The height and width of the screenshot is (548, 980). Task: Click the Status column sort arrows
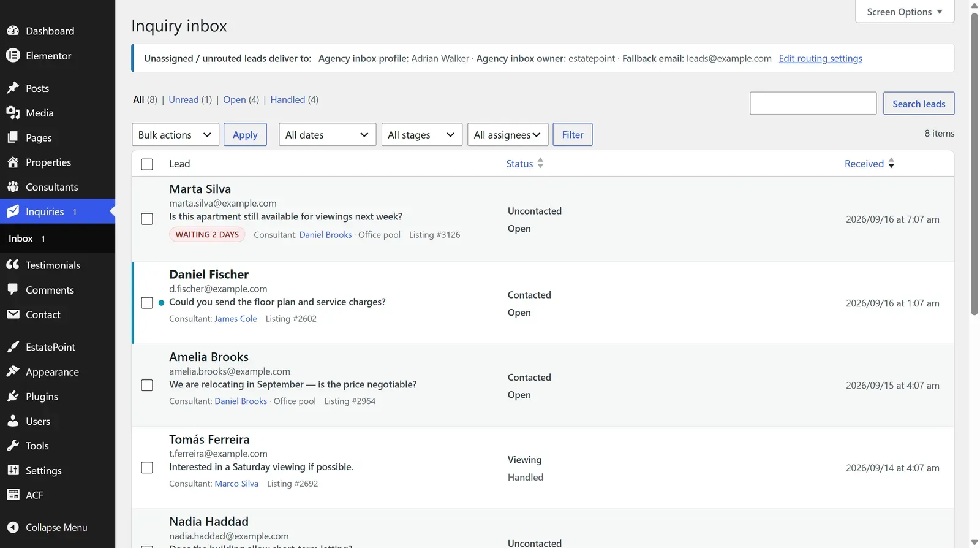(540, 163)
